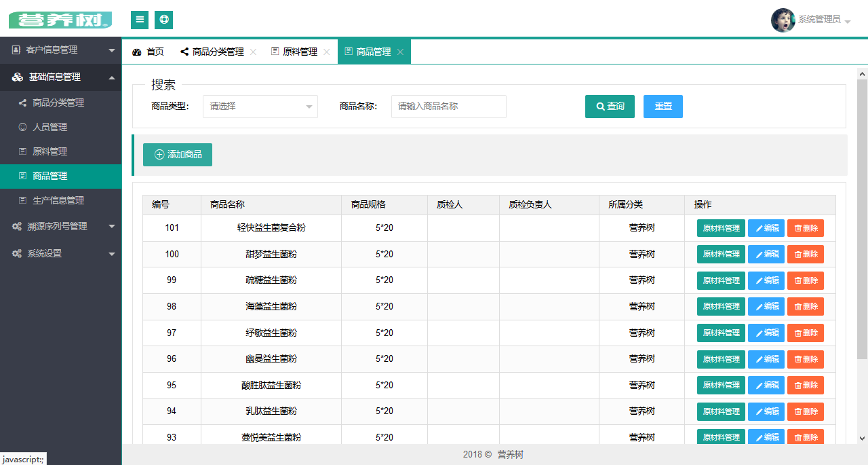Open the 首页 tab
Viewport: 868px width, 465px height.
[149, 52]
